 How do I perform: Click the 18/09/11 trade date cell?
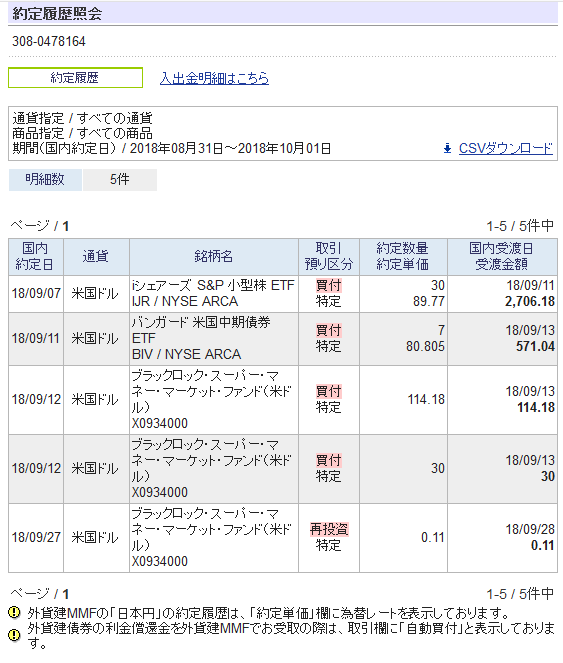tap(36, 339)
